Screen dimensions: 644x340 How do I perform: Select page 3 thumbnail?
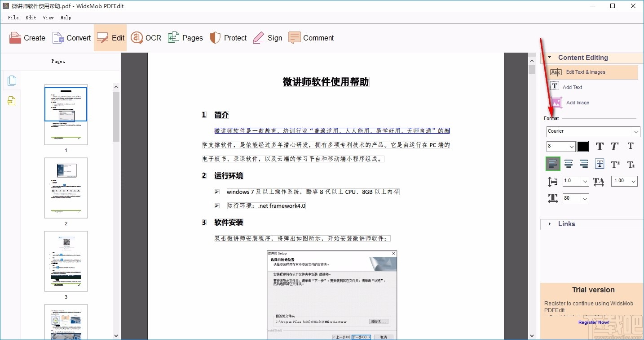click(x=66, y=261)
